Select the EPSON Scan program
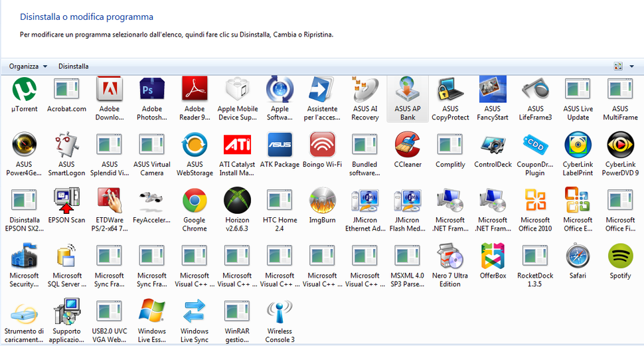The image size is (644, 346). (x=66, y=207)
